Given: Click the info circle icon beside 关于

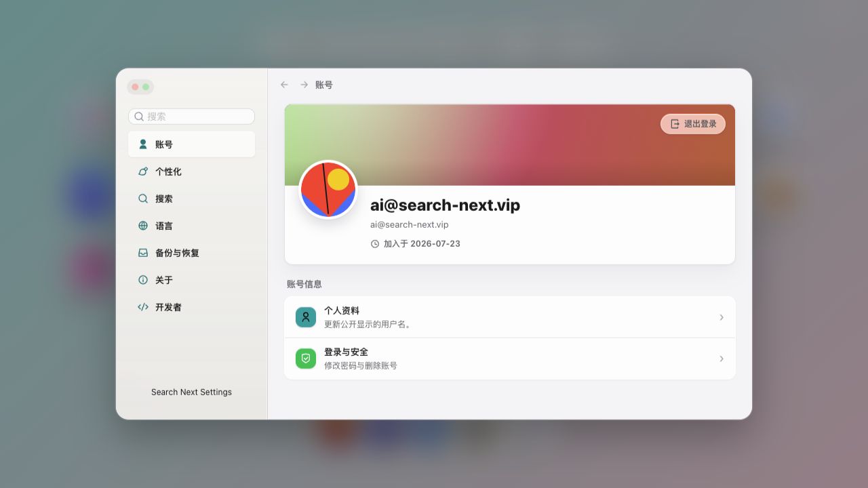Looking at the screenshot, I should click(x=143, y=280).
